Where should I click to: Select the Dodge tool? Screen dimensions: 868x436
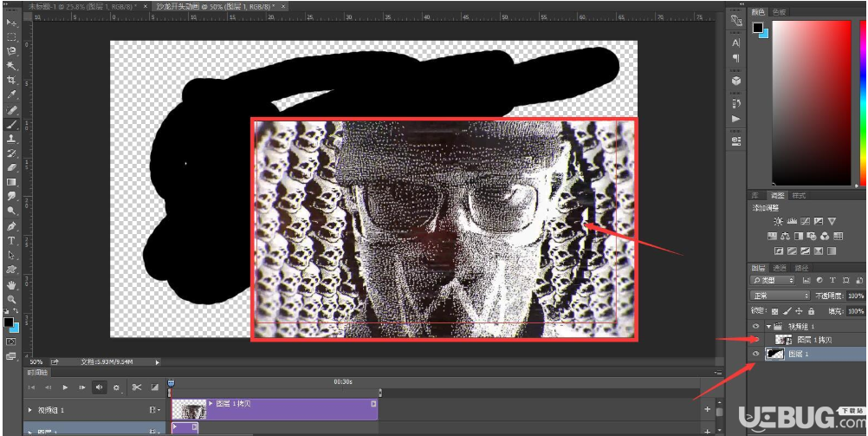click(11, 211)
